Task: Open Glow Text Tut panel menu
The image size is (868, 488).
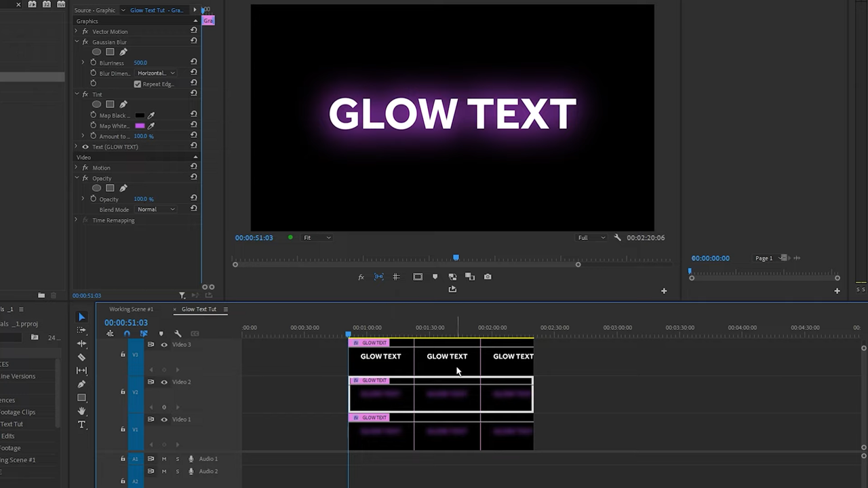Action: (x=226, y=309)
